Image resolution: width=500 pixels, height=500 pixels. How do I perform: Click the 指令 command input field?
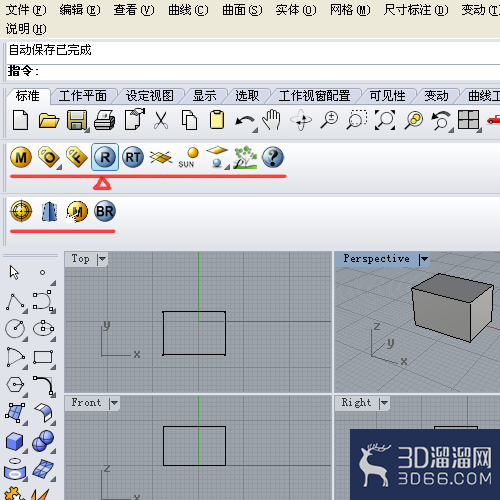click(253, 71)
